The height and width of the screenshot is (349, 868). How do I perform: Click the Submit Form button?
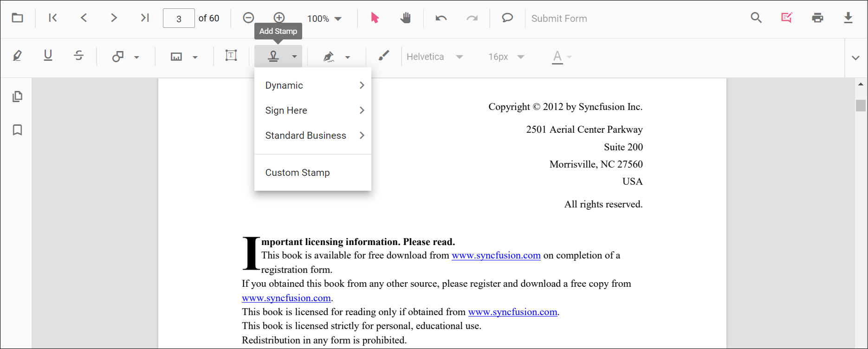(559, 19)
